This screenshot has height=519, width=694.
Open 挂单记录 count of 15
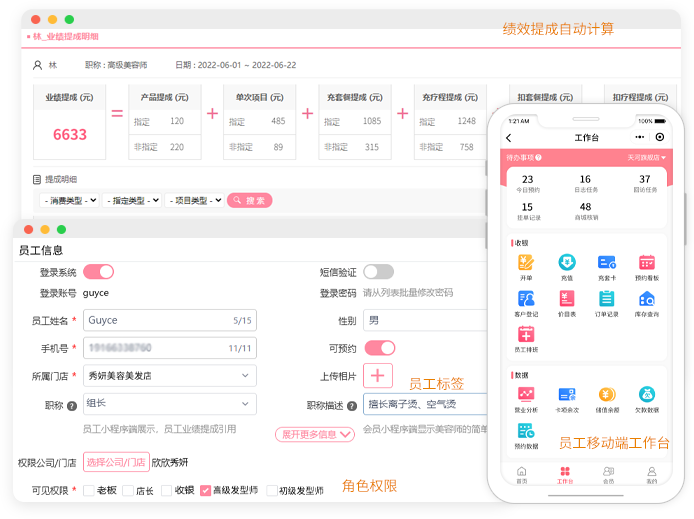coord(528,211)
